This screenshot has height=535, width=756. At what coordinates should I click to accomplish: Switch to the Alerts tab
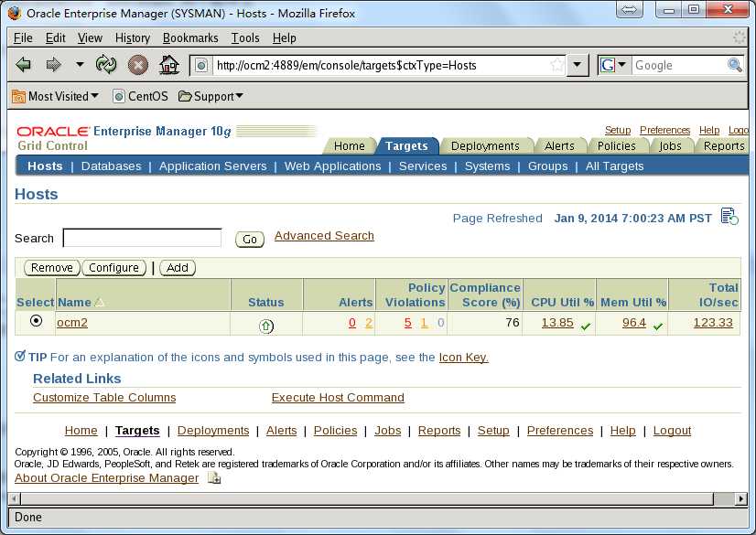pos(559,146)
